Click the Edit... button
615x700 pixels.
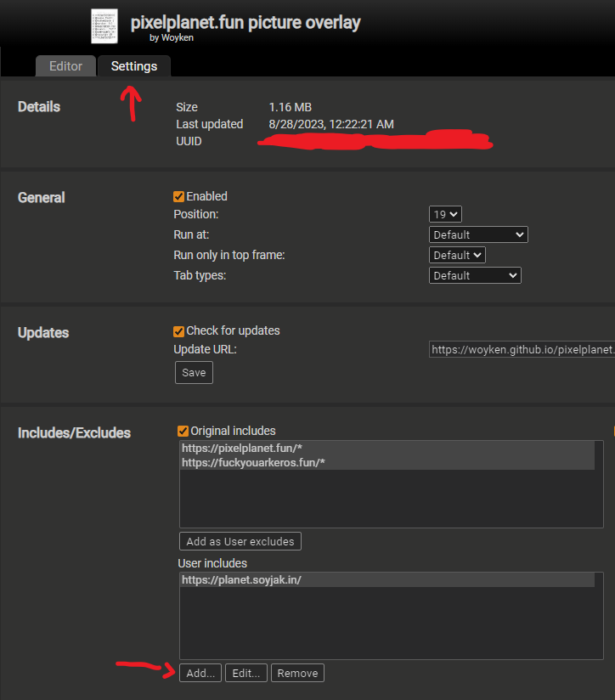coord(245,673)
